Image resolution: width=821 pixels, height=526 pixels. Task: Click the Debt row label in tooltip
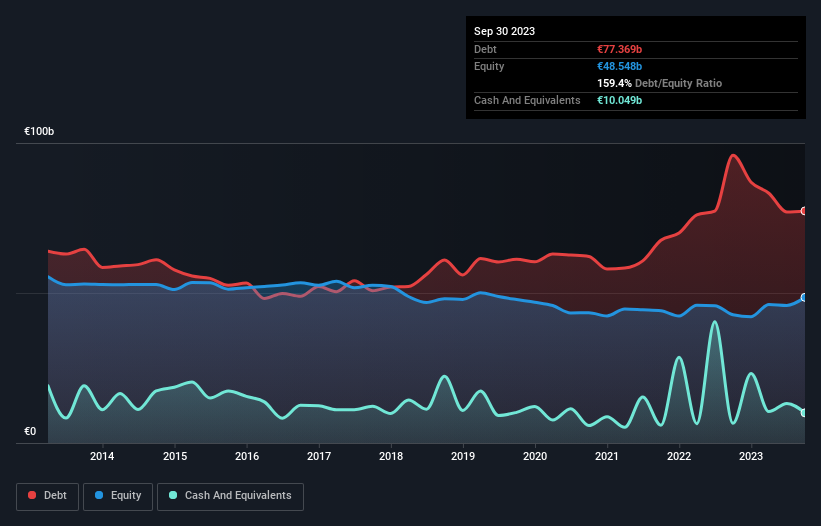tap(485, 49)
